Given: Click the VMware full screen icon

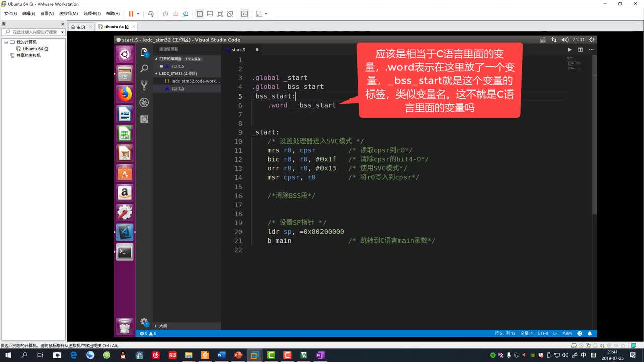Looking at the screenshot, I should tap(220, 14).
